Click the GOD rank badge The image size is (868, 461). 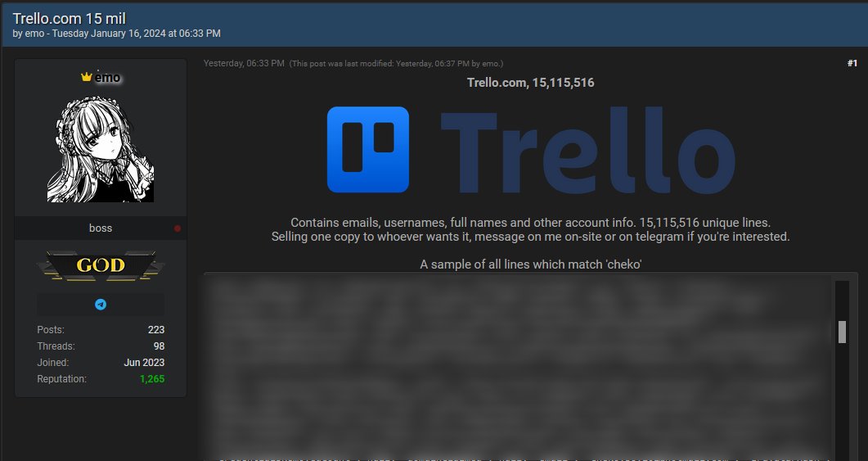101,265
